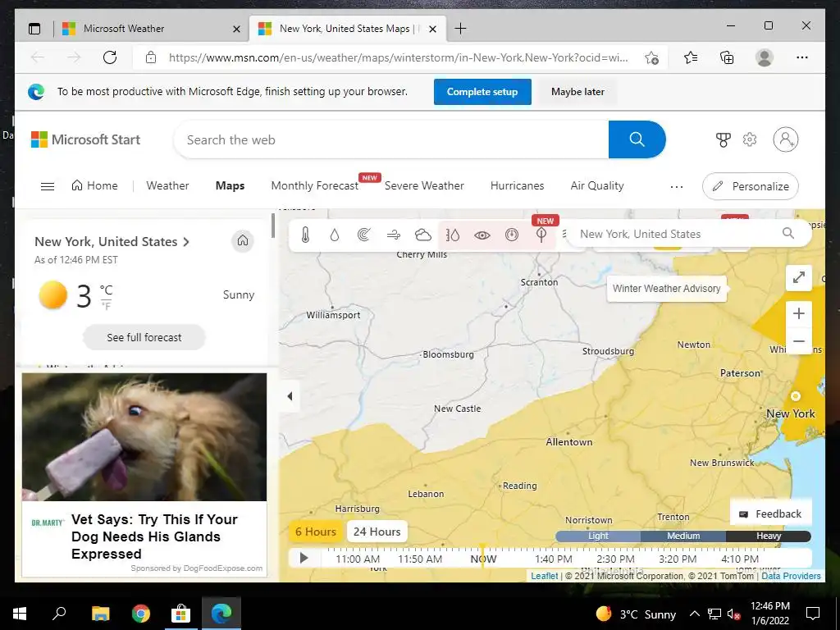Viewport: 840px width, 630px height.
Task: Select the Visibility eye map layer
Action: click(482, 235)
